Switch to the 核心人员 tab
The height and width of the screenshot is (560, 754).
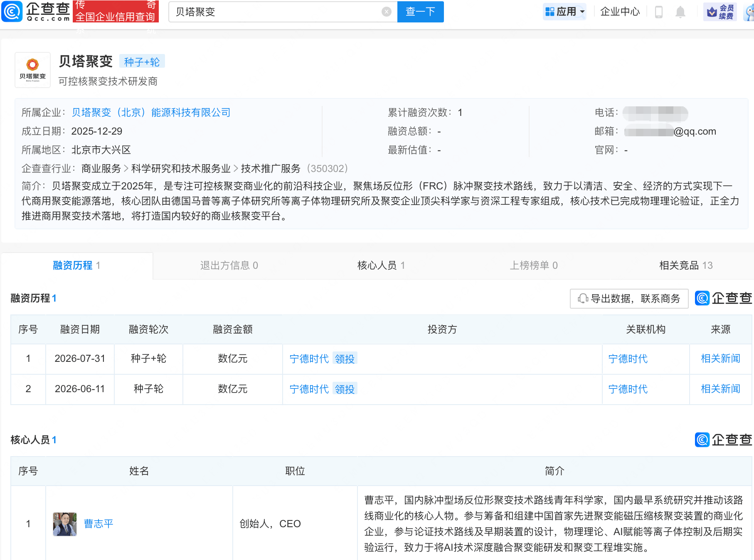coord(381,265)
